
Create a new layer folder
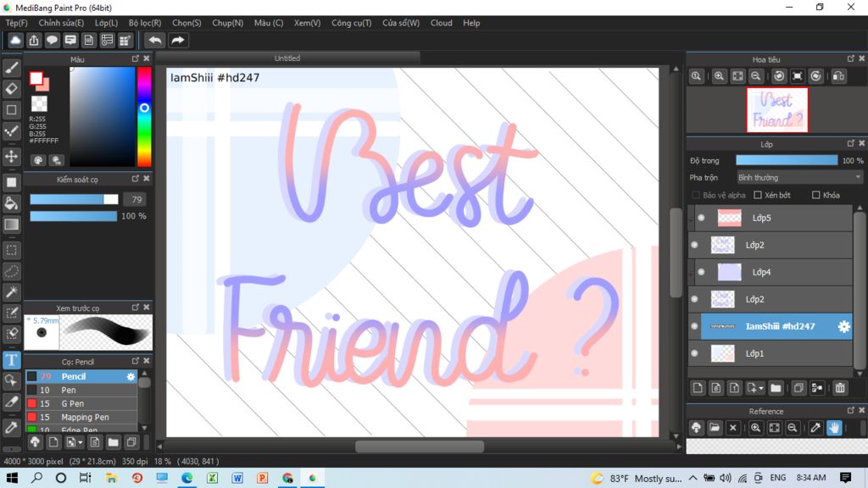[x=776, y=388]
